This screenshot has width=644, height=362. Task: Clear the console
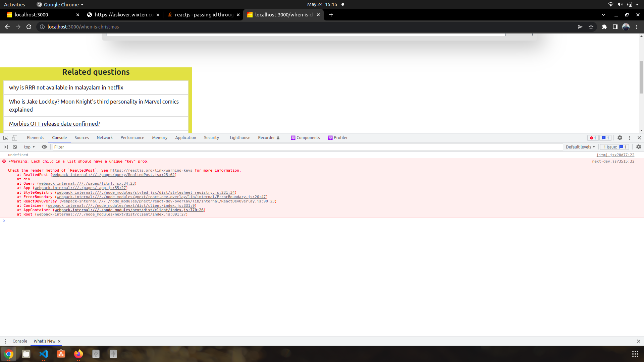coord(15,147)
